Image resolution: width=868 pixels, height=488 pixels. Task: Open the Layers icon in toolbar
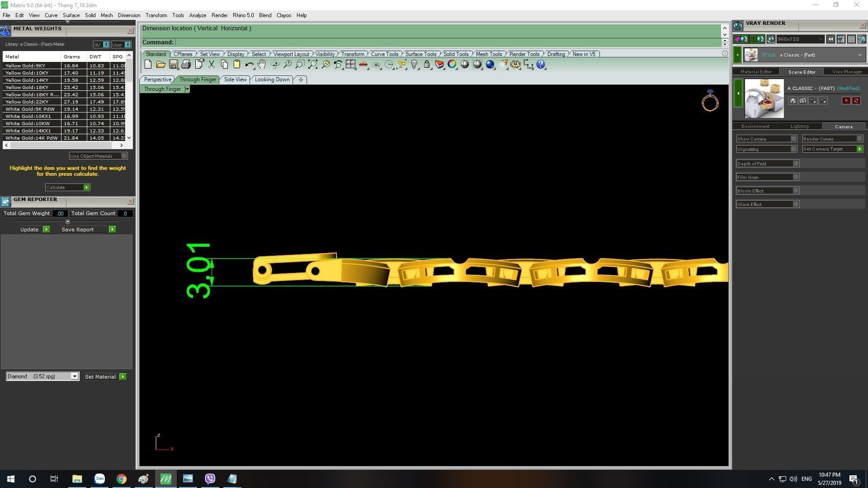point(439,65)
